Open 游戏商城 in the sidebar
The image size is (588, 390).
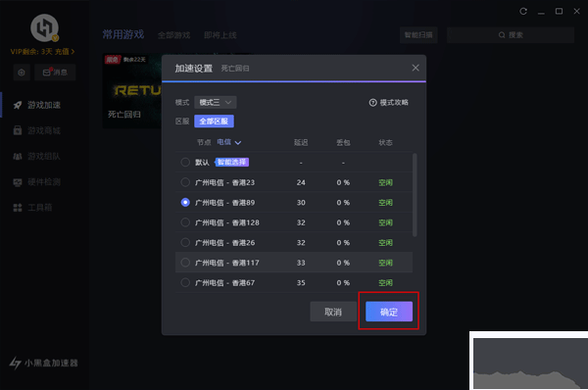click(44, 130)
